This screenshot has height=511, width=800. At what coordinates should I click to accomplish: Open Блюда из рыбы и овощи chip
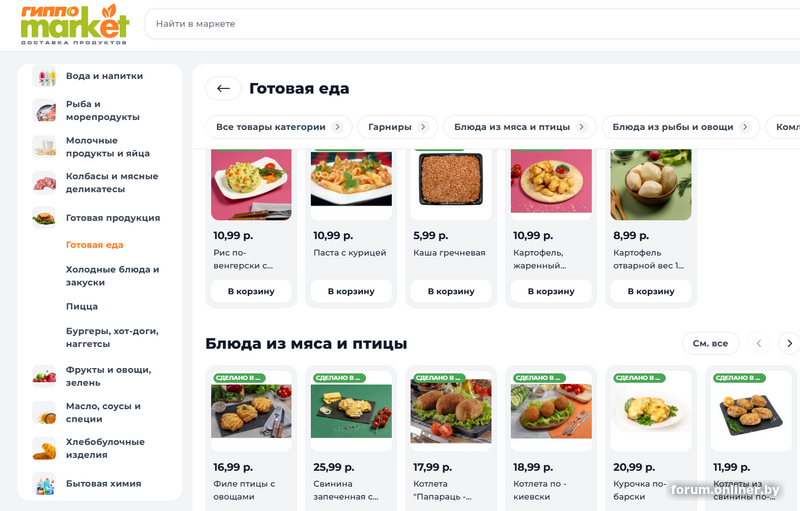(681, 127)
